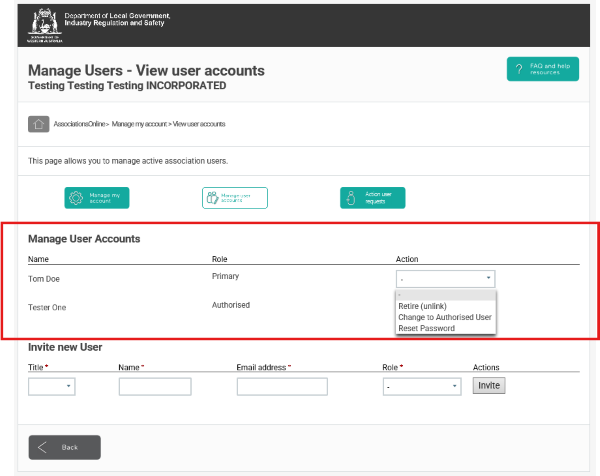Click the Tester One name cell
Image resolution: width=600 pixels, height=476 pixels.
[x=47, y=308]
